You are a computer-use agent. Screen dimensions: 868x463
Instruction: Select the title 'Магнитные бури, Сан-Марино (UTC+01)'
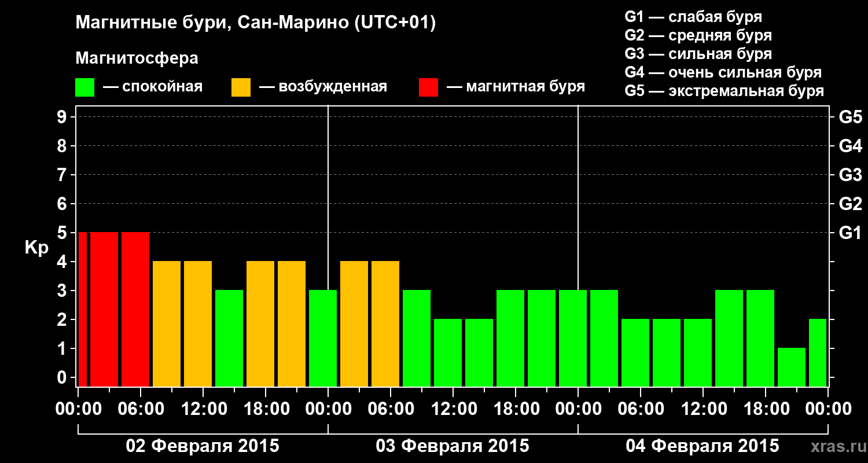tap(255, 24)
